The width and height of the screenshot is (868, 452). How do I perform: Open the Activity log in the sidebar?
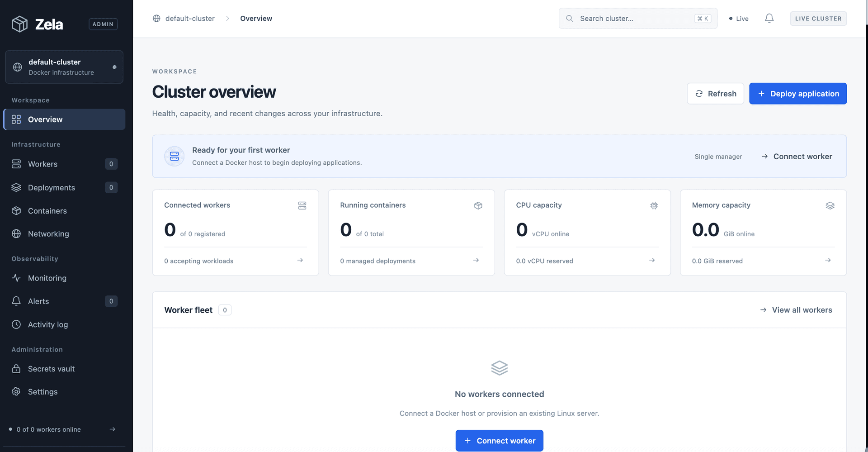[x=64, y=324]
